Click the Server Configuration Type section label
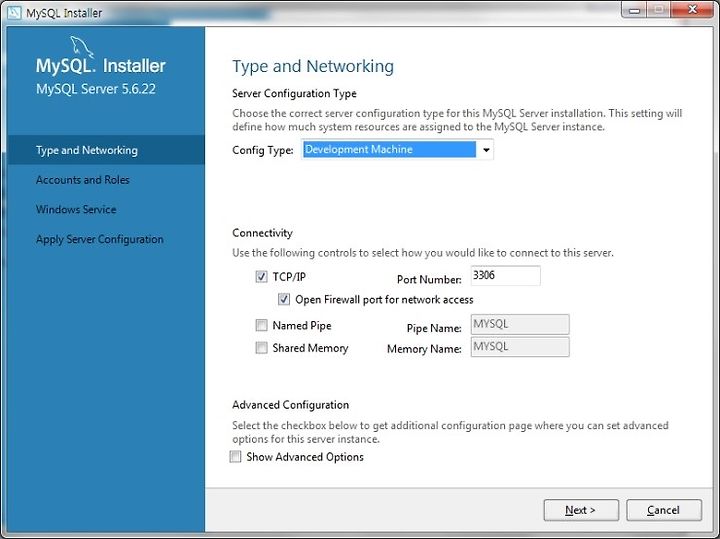Image resolution: width=720 pixels, height=539 pixels. 294,94
